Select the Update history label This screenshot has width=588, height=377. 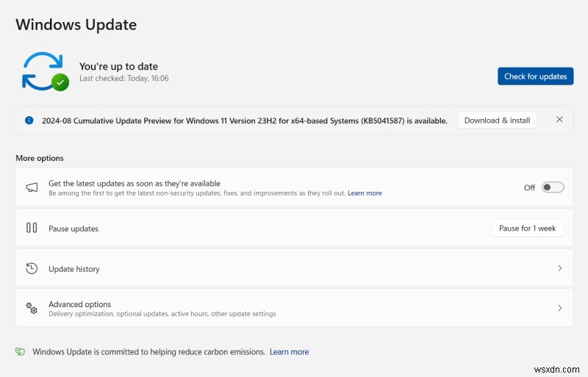(74, 269)
